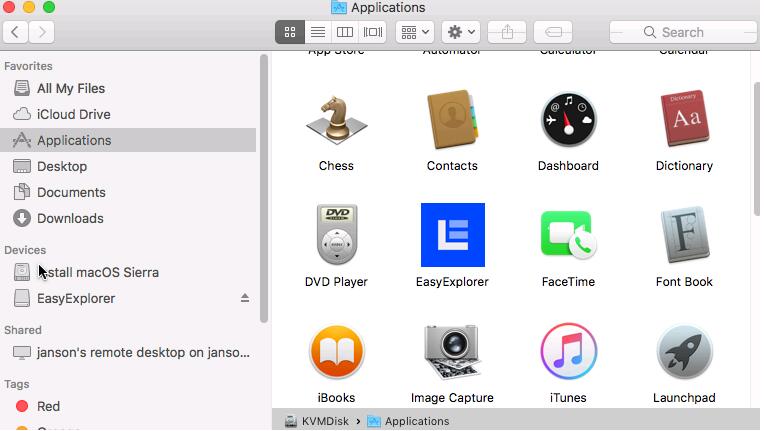Switch to Cover Flow view
Image resolution: width=764 pixels, height=431 pixels.
click(x=373, y=32)
